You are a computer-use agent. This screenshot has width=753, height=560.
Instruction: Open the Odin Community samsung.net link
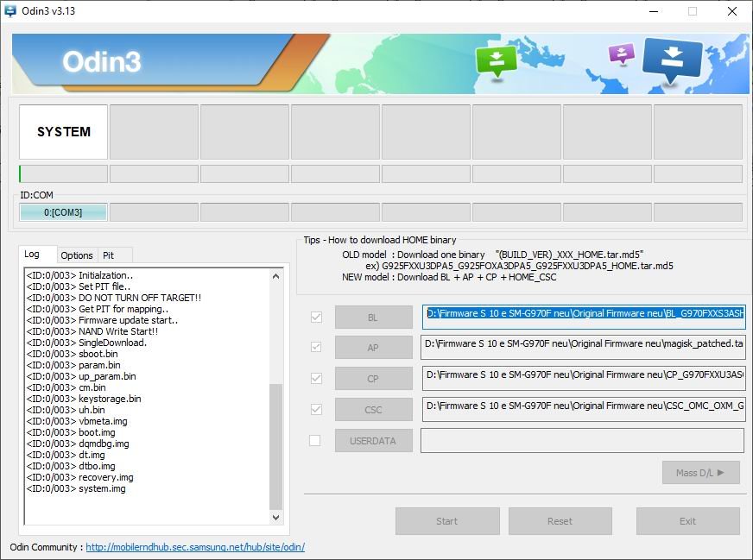click(195, 547)
